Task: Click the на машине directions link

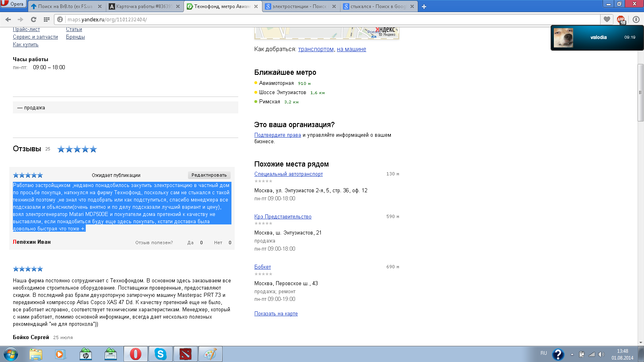Action: pyautogui.click(x=351, y=49)
